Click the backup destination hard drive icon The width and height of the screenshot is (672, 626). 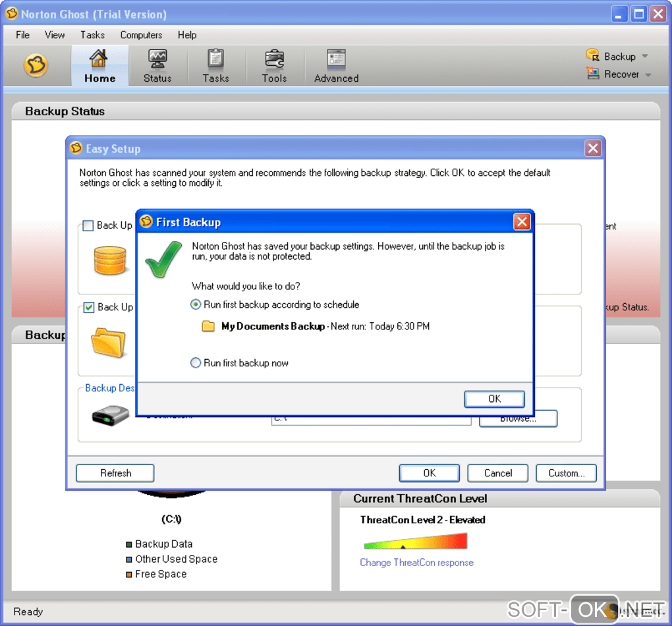click(x=110, y=415)
